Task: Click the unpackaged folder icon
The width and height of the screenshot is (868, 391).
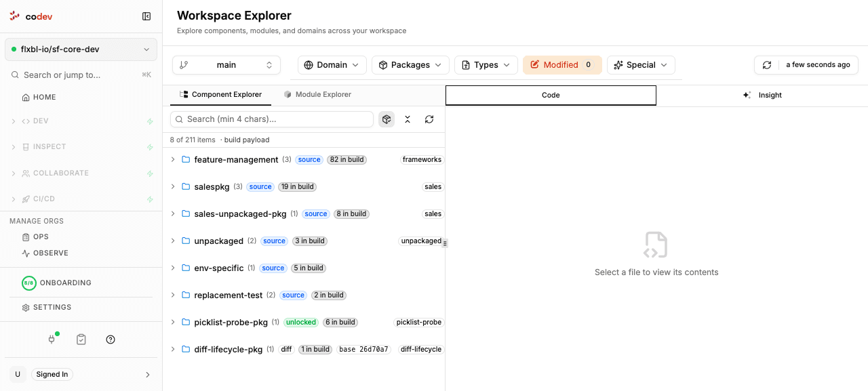Action: pyautogui.click(x=186, y=241)
